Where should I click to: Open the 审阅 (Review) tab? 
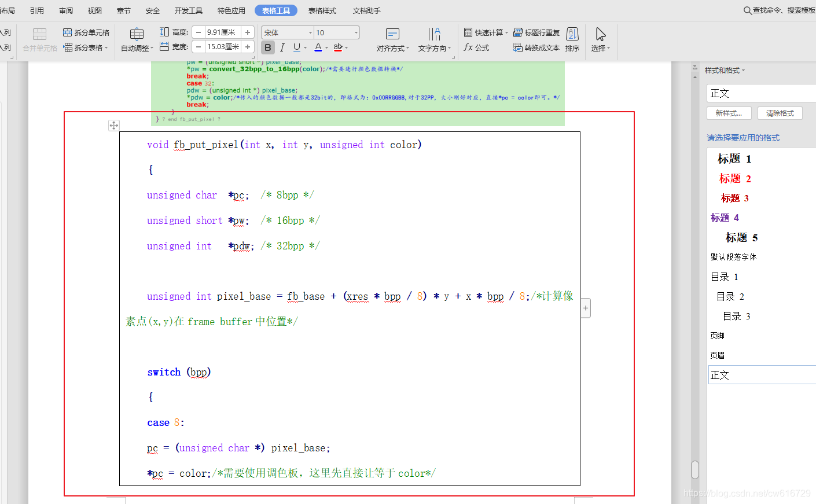pyautogui.click(x=66, y=10)
